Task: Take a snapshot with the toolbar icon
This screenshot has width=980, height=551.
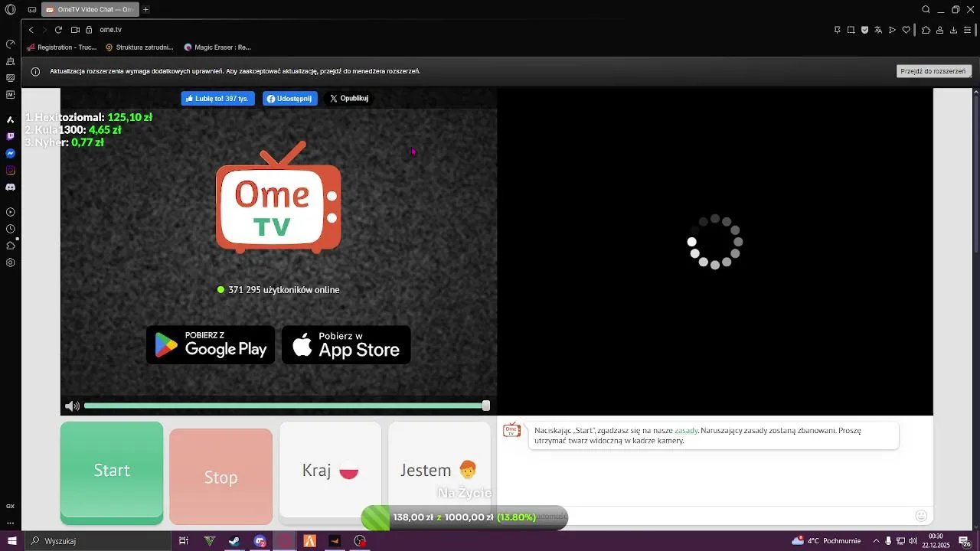Action: (x=851, y=30)
